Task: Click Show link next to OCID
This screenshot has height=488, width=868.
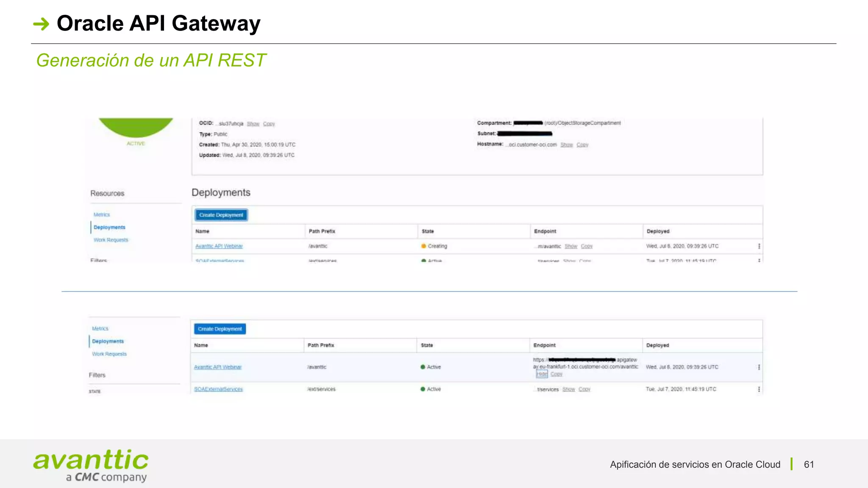Action: click(253, 124)
